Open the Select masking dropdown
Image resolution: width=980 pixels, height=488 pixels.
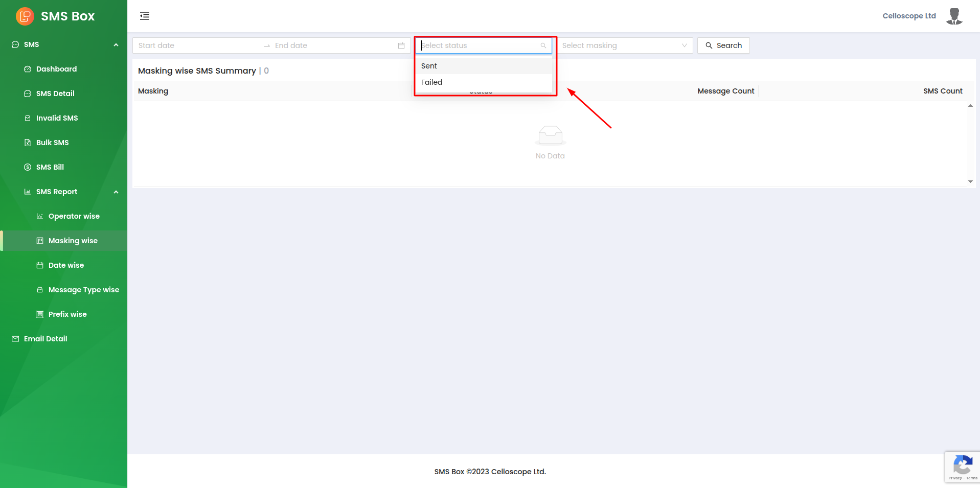624,45
